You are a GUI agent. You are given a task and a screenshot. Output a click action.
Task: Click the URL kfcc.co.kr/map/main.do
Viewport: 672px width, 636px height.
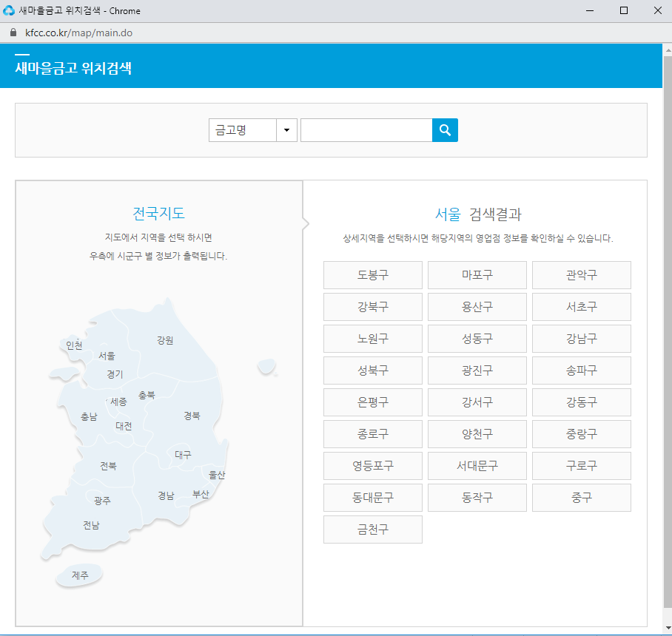(x=79, y=33)
